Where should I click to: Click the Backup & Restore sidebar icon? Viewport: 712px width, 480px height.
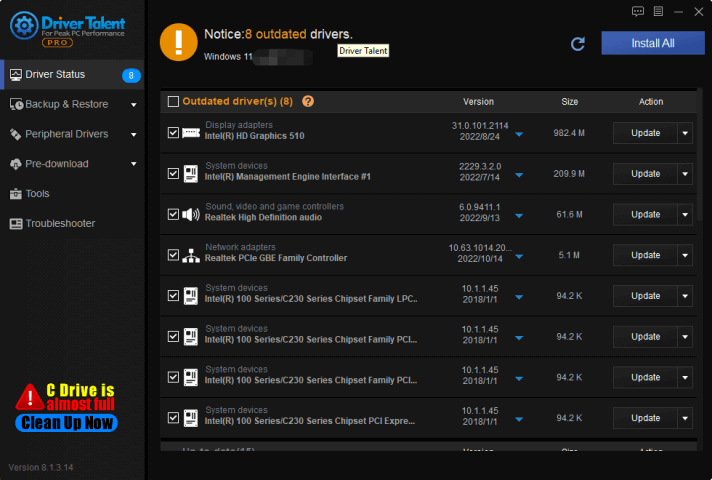16,104
